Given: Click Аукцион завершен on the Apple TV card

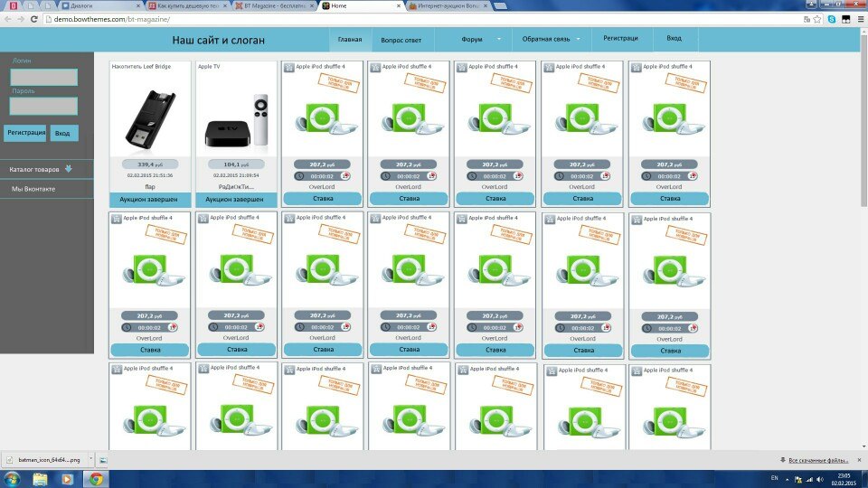Looking at the screenshot, I should coord(236,199).
